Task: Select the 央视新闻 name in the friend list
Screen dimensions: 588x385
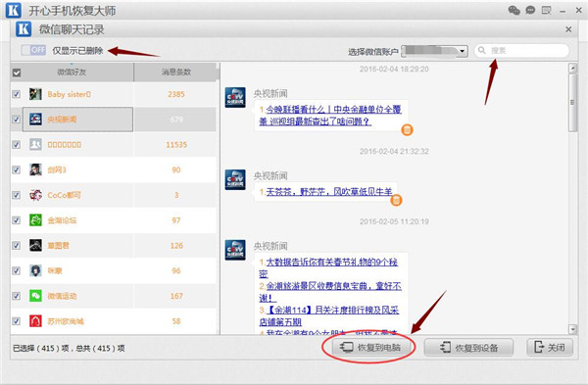Action: tap(62, 120)
